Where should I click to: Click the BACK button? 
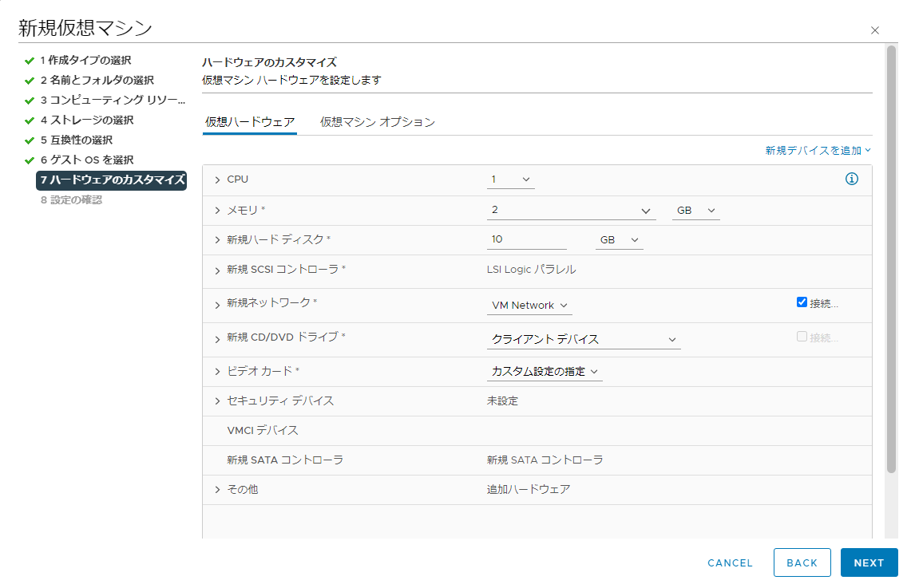[x=802, y=562]
